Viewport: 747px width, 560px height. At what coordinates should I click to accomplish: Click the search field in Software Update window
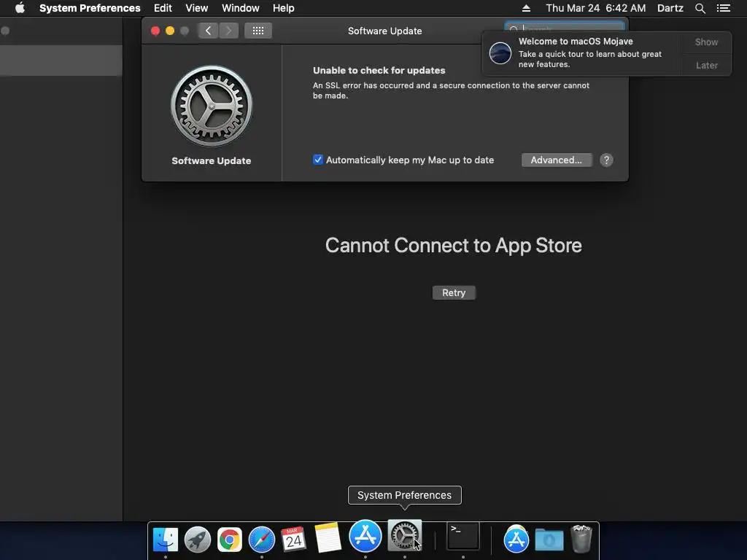click(x=564, y=27)
